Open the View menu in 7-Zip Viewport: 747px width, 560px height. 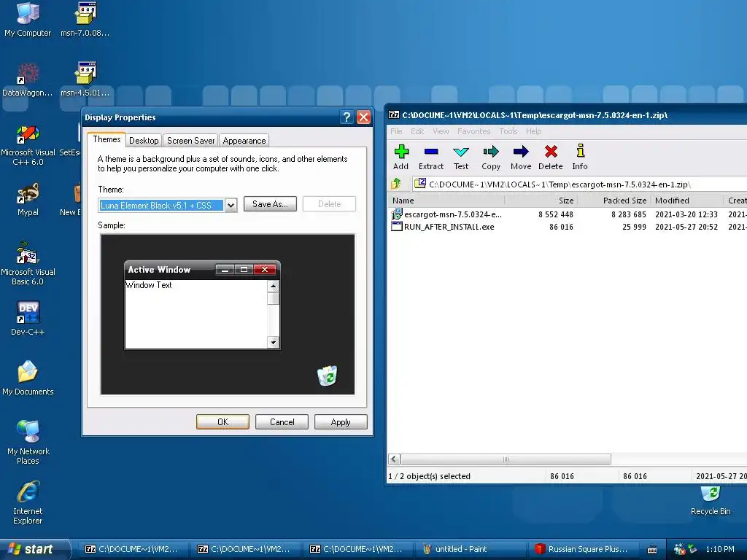(x=441, y=131)
